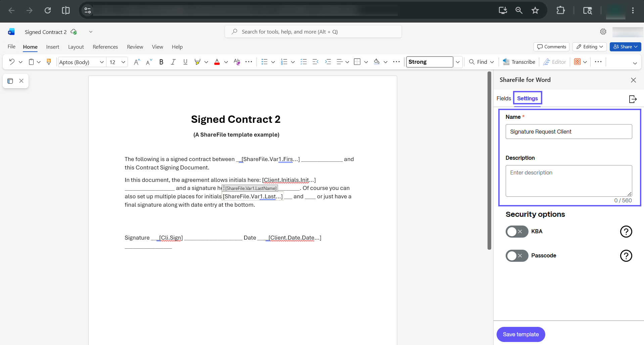This screenshot has width=644, height=345.
Task: Open the bullet list style arrow
Action: [273, 62]
